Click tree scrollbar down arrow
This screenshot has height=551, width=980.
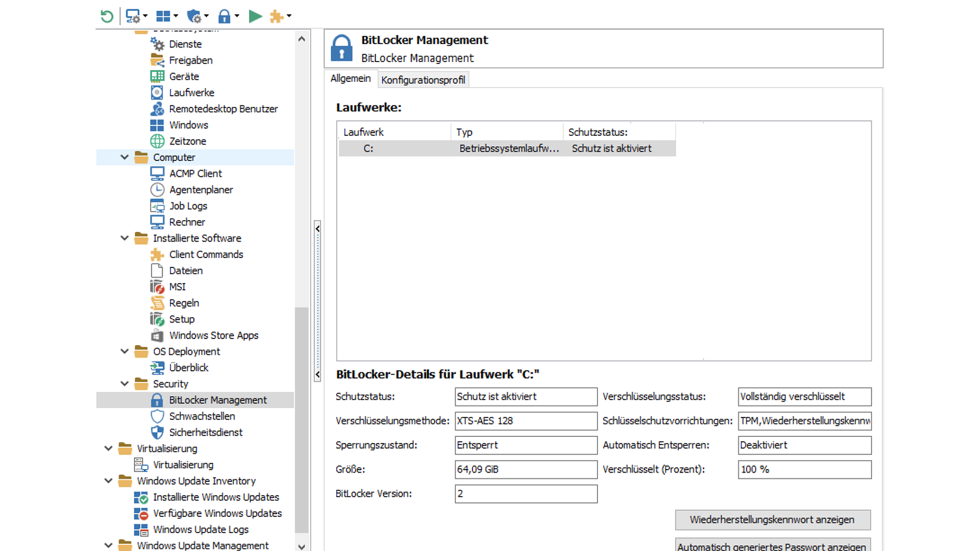click(x=302, y=546)
